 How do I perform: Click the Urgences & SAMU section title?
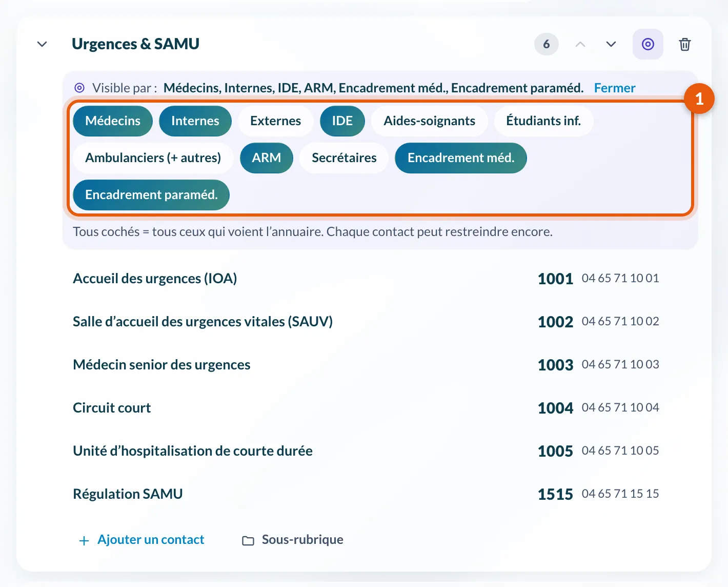tap(135, 44)
